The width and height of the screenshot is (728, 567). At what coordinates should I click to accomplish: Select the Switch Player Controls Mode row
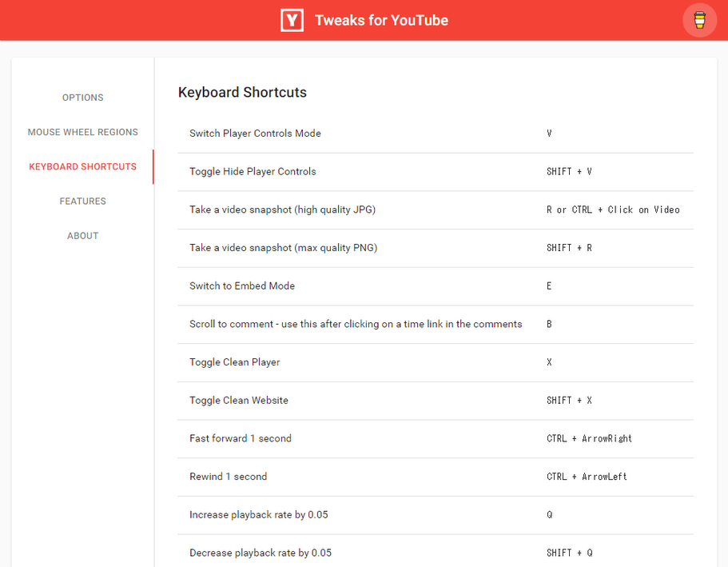[436, 134]
